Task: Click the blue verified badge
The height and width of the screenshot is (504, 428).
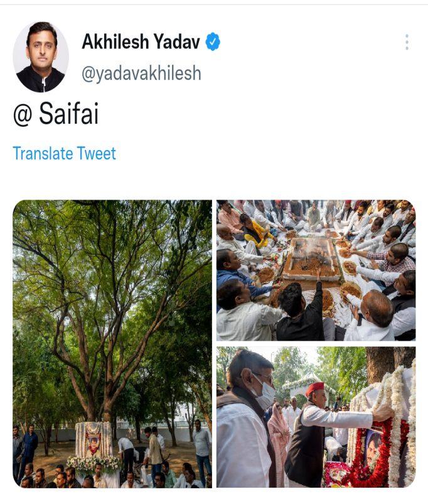Action: [213, 42]
